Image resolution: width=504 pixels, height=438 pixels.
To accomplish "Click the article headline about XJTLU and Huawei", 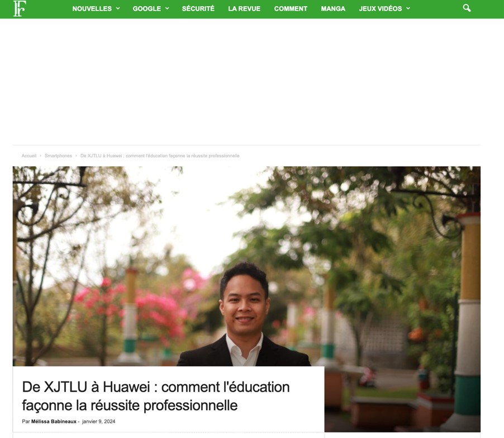I will coord(156,396).
